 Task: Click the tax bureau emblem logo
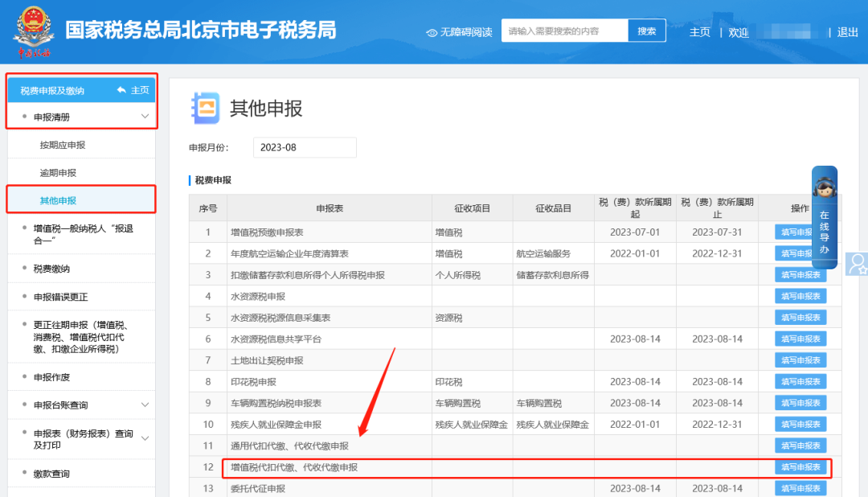33,31
